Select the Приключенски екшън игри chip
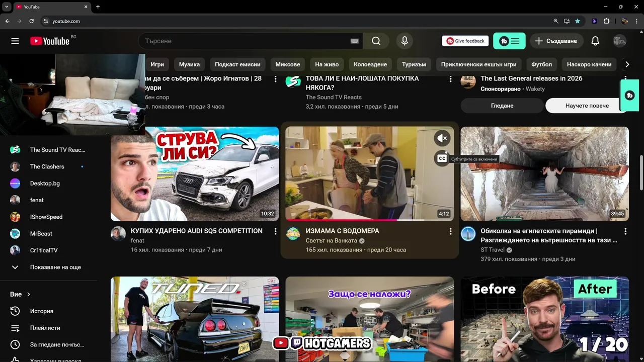Viewport: 644px width, 362px height. tap(478, 64)
